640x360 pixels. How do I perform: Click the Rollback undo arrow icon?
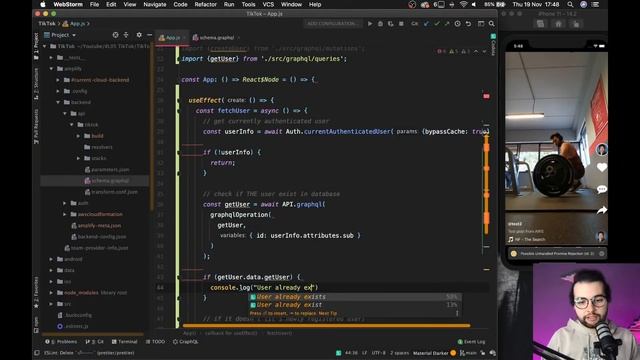tap(468, 24)
